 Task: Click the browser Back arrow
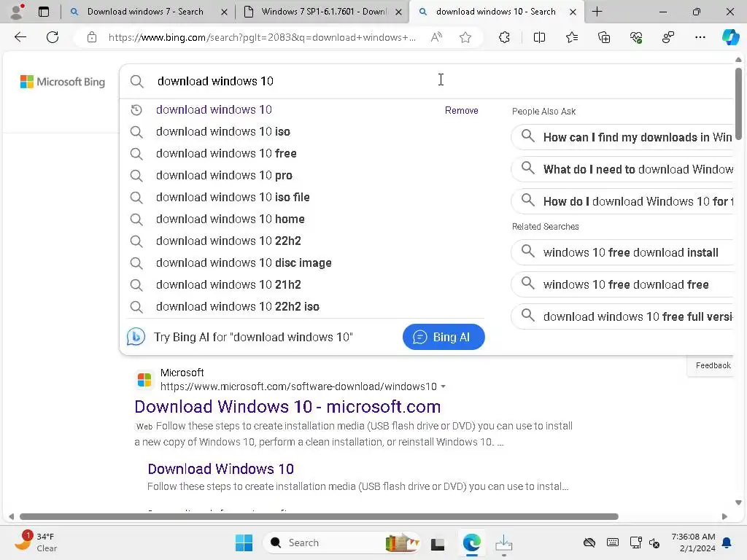[x=20, y=37]
